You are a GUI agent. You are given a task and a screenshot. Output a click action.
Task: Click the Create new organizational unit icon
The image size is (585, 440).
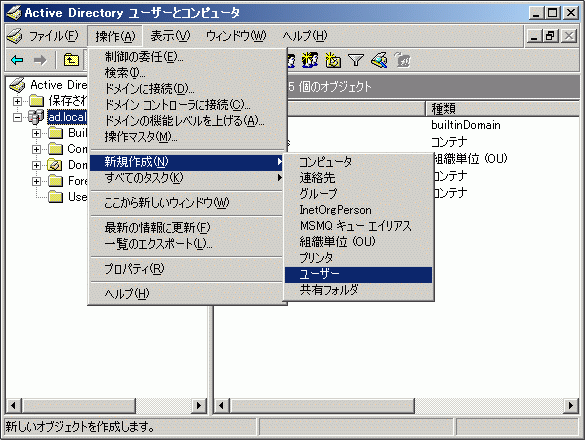(x=333, y=60)
